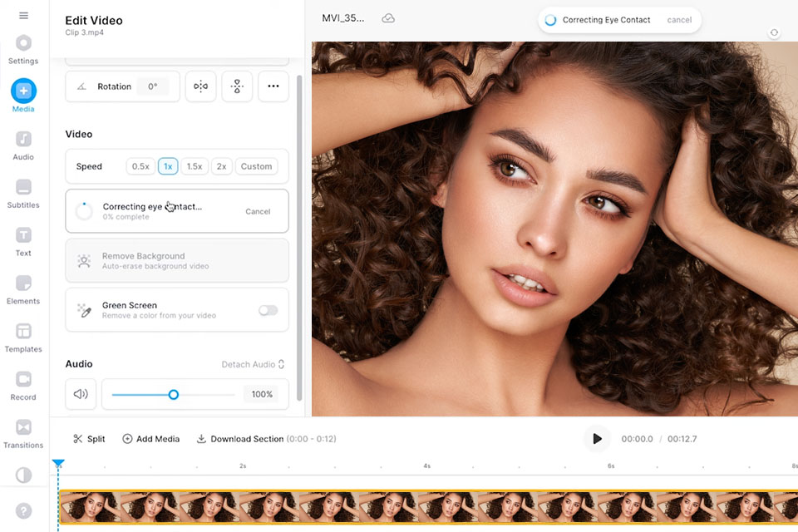The height and width of the screenshot is (532, 798).
Task: Open the Templates panel
Action: point(23,338)
